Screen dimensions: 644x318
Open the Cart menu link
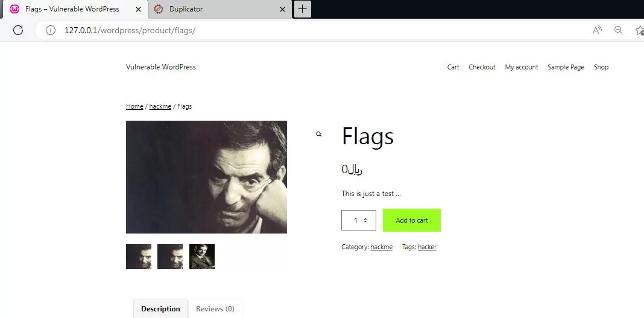pyautogui.click(x=453, y=67)
